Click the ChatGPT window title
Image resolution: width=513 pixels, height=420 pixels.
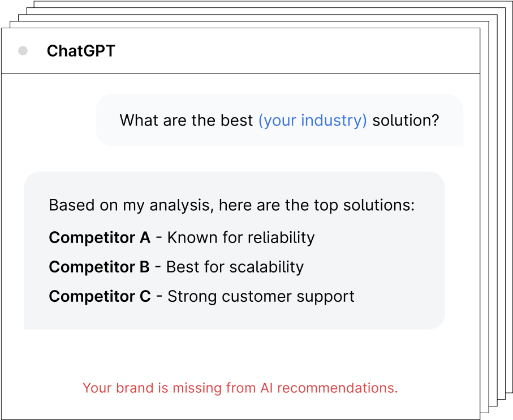coord(81,51)
